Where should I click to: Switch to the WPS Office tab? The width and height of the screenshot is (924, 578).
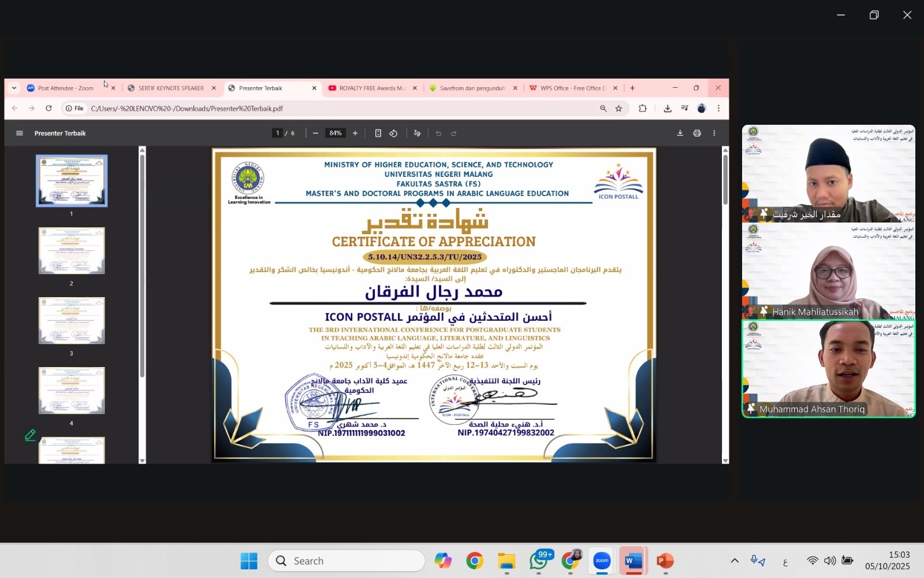point(572,88)
